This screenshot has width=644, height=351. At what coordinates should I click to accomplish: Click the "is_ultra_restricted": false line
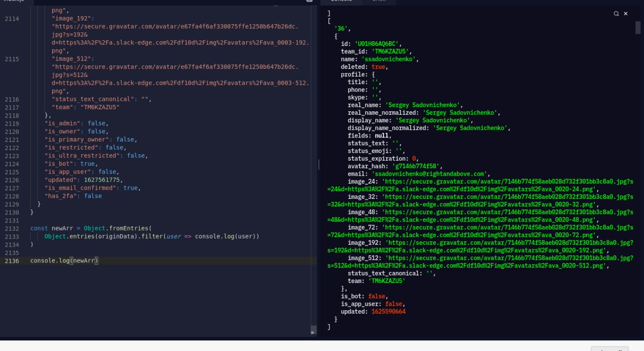96,156
